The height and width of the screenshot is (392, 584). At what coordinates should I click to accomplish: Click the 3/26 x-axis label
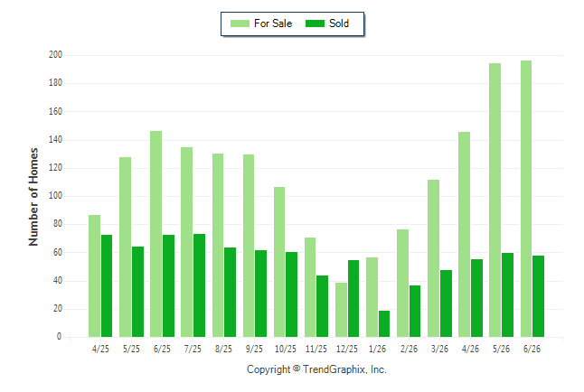pos(439,349)
